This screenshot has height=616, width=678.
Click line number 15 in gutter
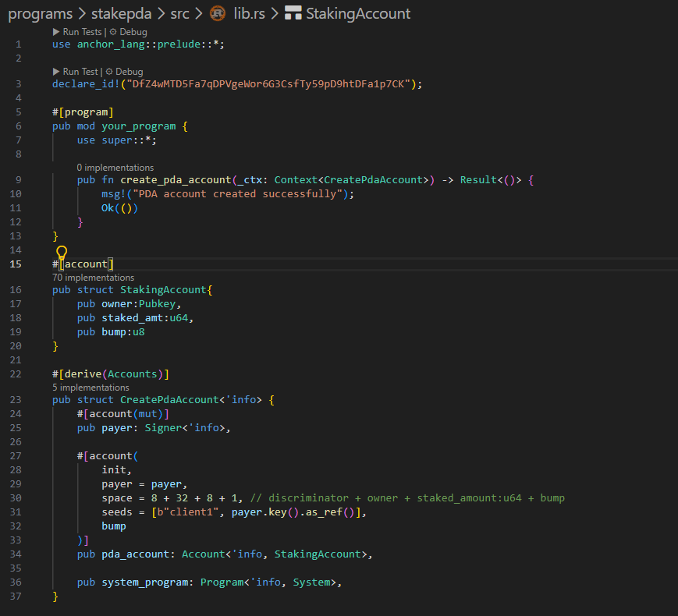16,264
